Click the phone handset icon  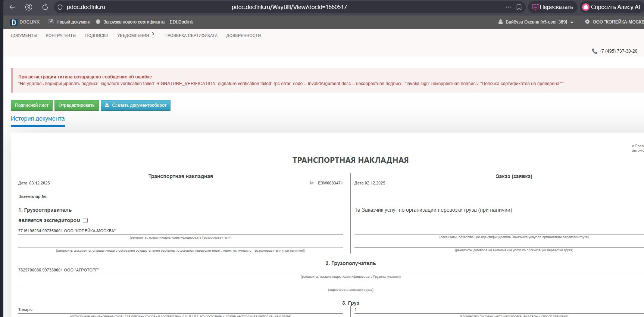tap(595, 51)
